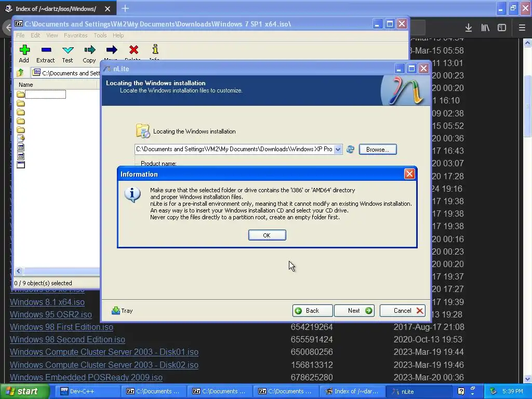The image size is (532, 399).
Task: Click the Start button
Action: tap(24, 392)
